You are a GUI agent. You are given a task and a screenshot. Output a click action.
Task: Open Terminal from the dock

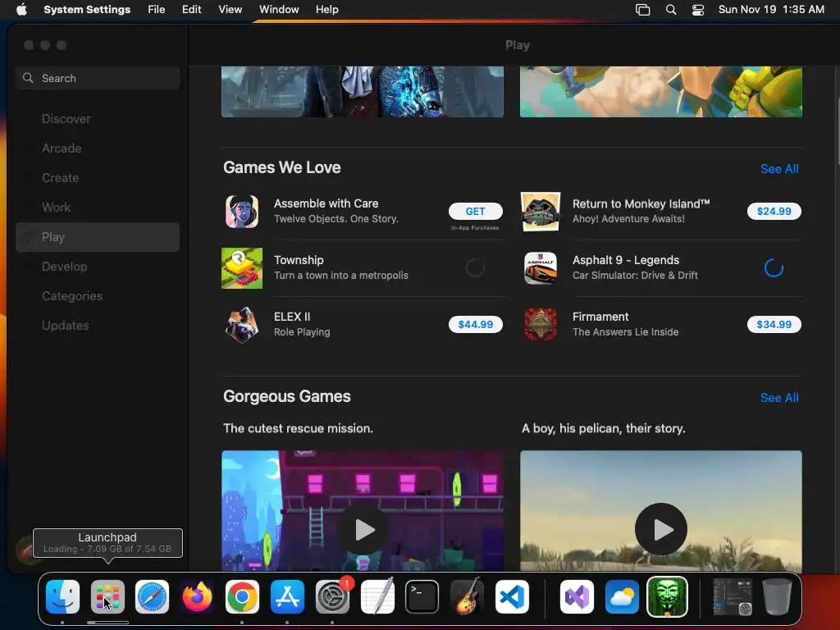[422, 597]
